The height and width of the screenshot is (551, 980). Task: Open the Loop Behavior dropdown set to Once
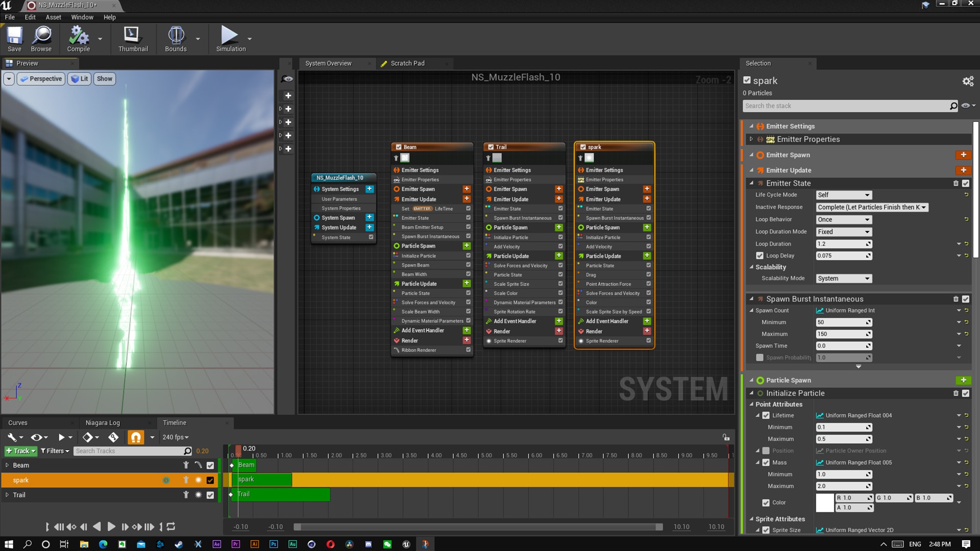tap(843, 219)
